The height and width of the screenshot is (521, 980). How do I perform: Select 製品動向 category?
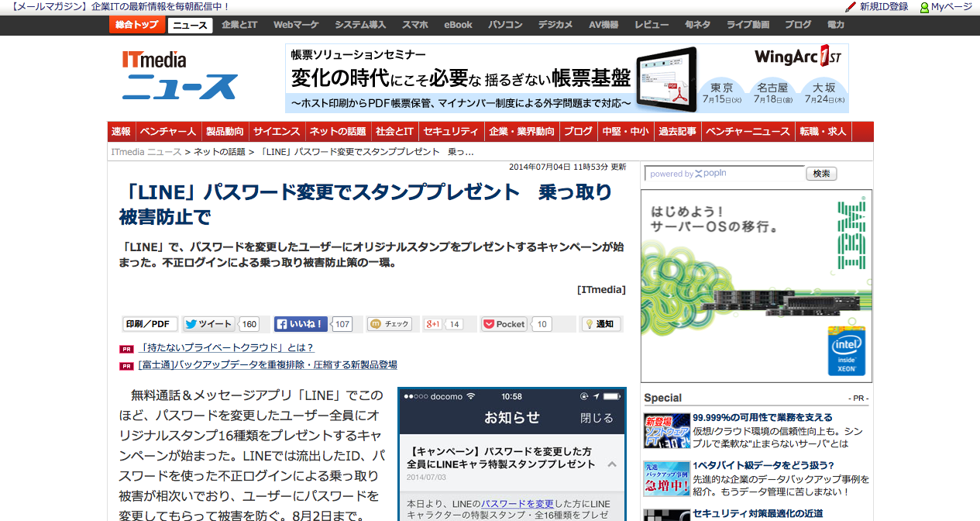tap(225, 132)
